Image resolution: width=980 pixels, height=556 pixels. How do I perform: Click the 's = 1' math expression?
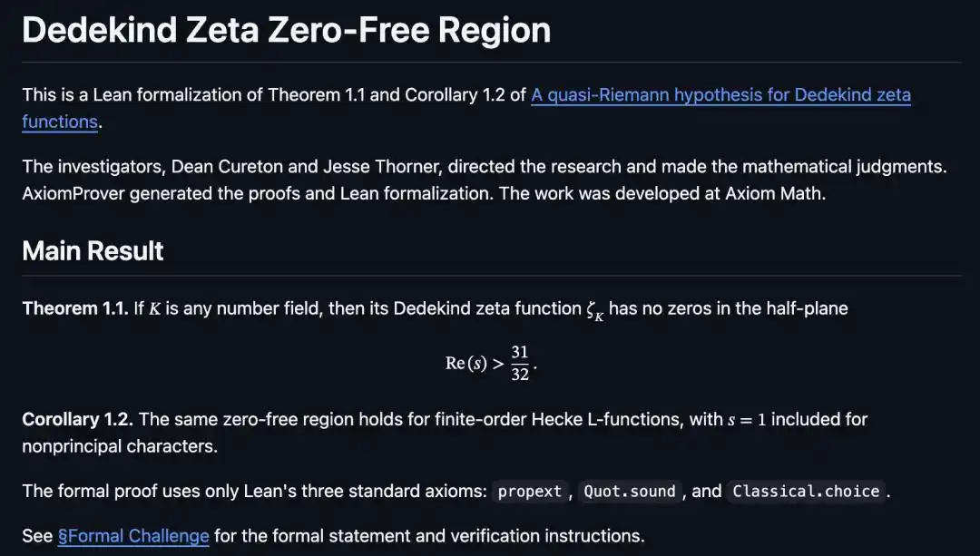(747, 420)
